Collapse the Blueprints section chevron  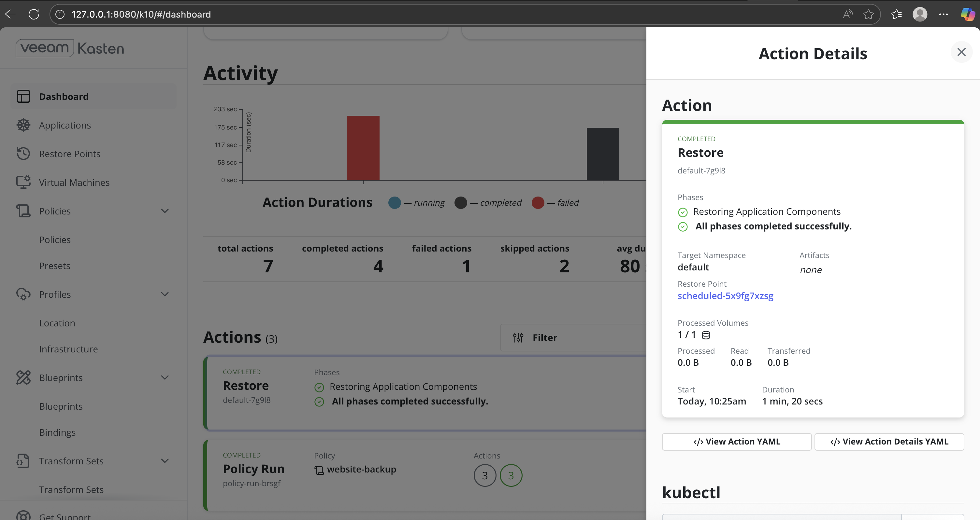165,377
